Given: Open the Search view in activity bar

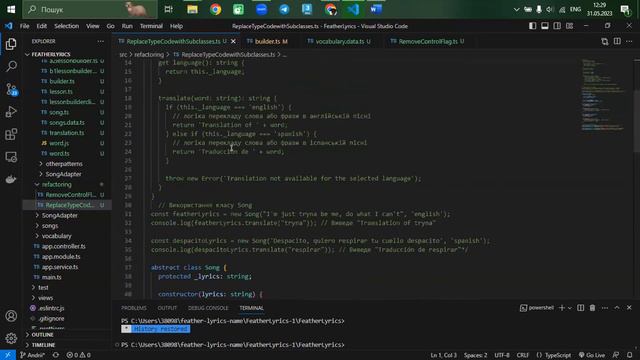Looking at the screenshot, I should [11, 66].
